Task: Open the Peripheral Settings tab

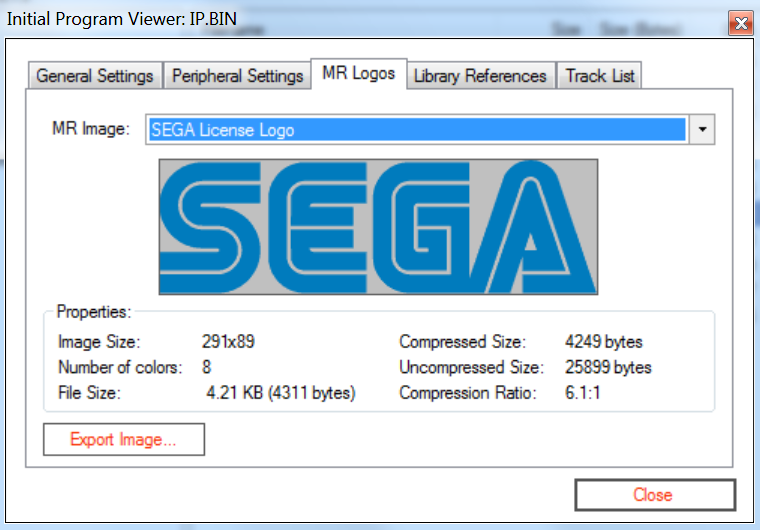Action: click(x=237, y=76)
